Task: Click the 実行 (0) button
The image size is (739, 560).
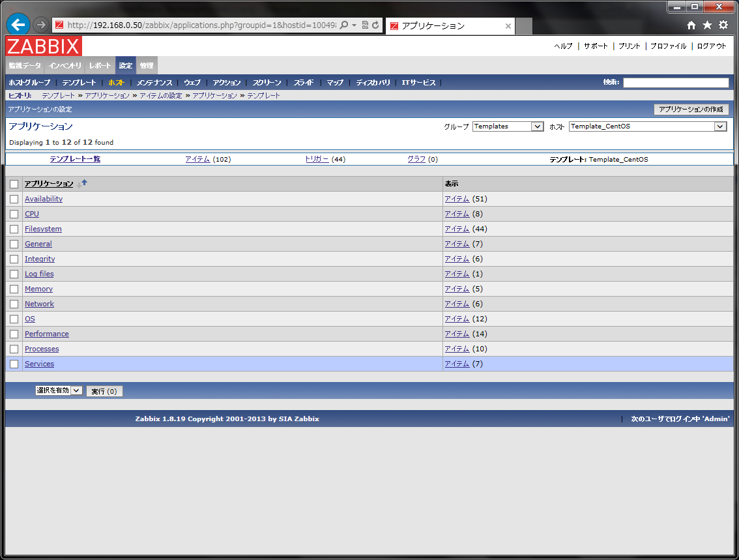Action: pos(104,391)
